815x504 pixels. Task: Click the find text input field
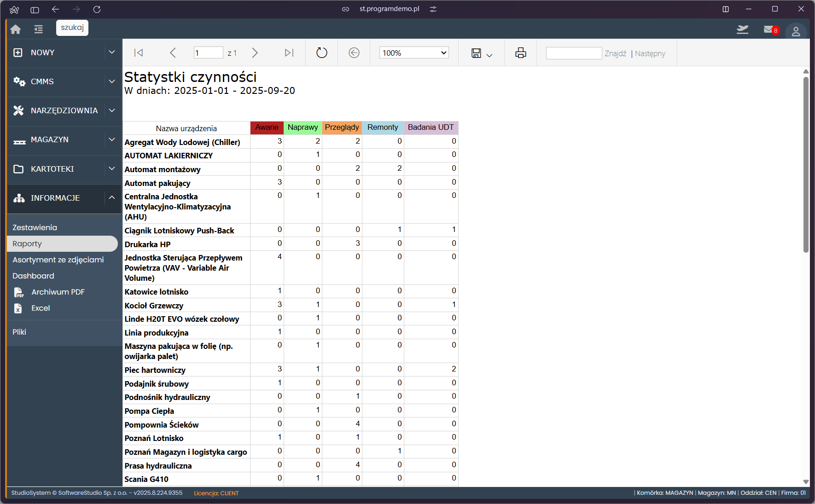point(574,53)
